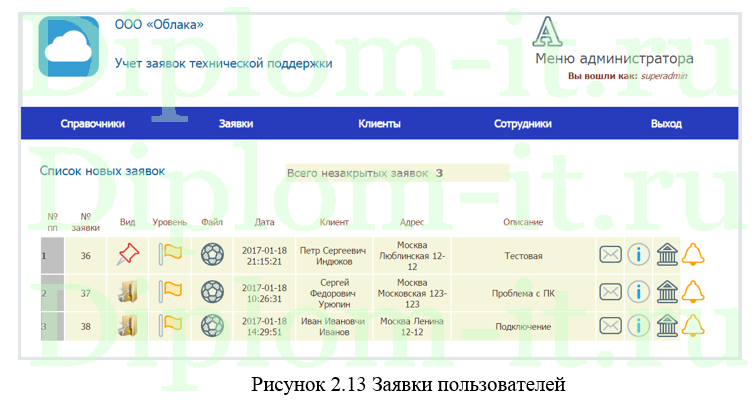
Task: Open the file icon for request 38
Action: (212, 326)
